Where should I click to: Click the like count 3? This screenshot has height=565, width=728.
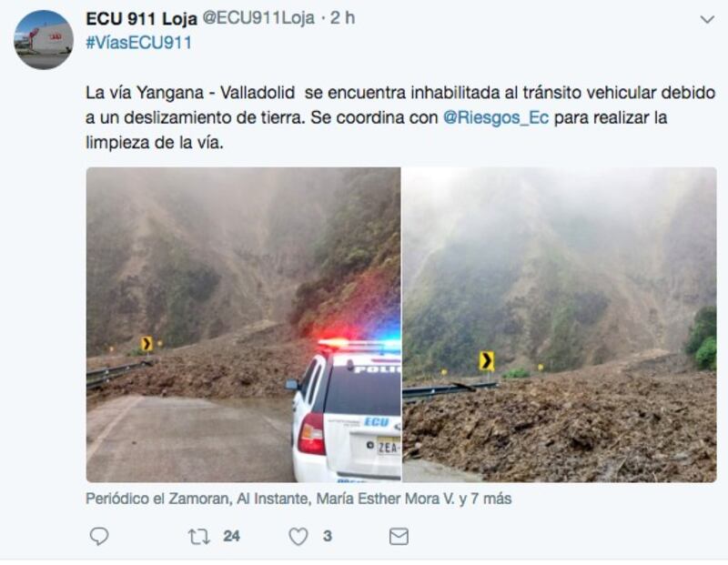(x=328, y=536)
